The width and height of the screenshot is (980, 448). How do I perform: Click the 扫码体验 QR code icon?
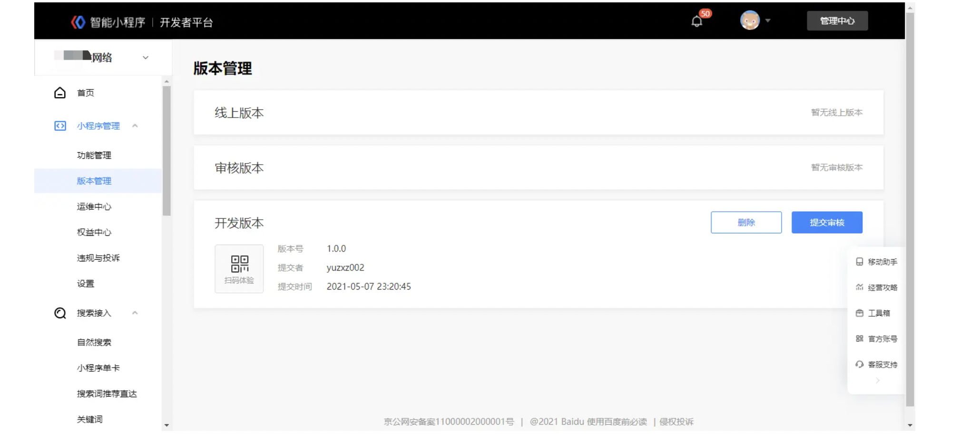coord(239,263)
